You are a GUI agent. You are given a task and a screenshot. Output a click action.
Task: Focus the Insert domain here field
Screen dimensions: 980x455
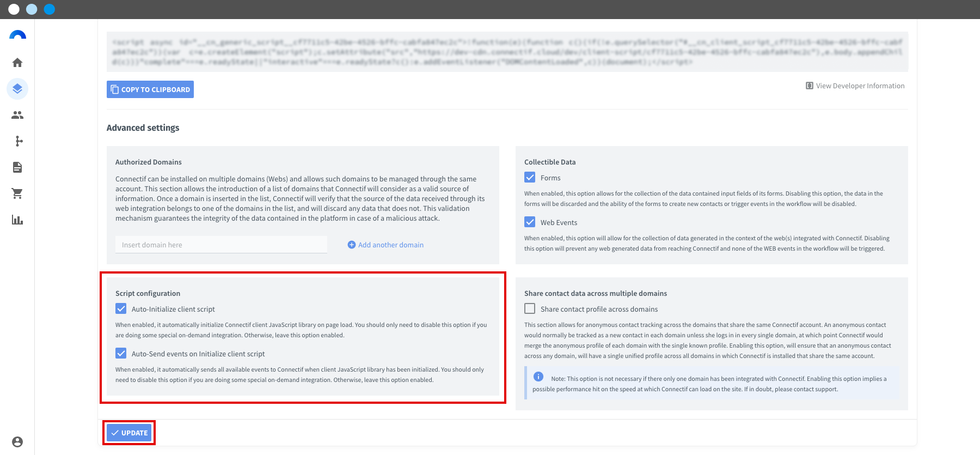point(221,245)
